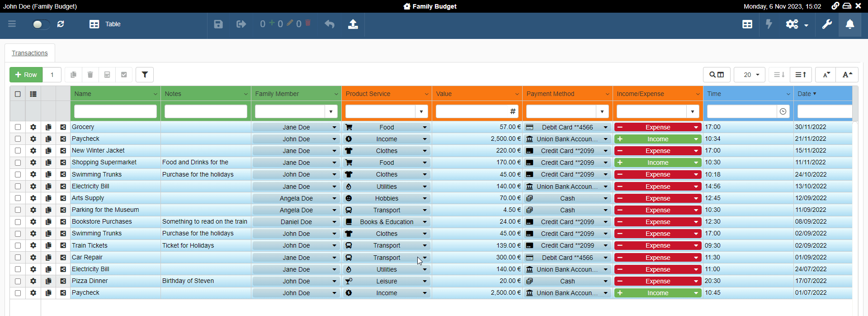This screenshot has width=868, height=316.
Task: Open the page size 20 dropdown
Action: click(749, 75)
